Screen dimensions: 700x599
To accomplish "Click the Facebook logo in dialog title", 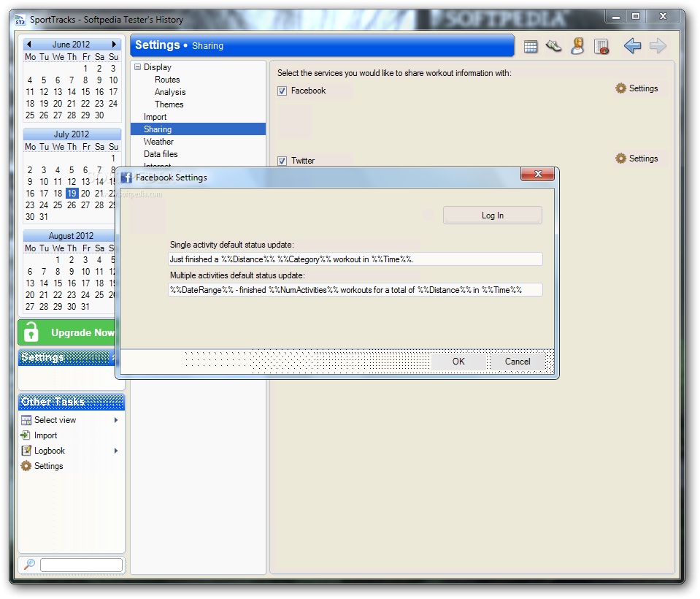I will (x=126, y=178).
